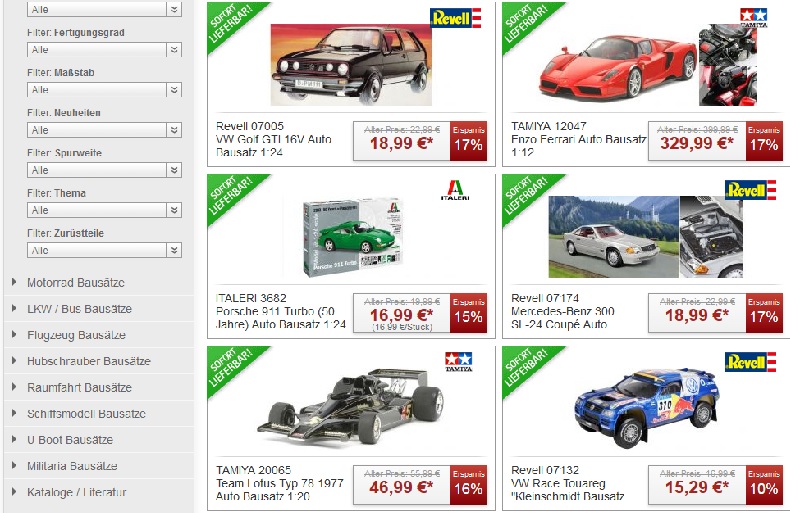The width and height of the screenshot is (790, 513).
Task: Open the Schiffsmodell Bausätze menu item
Action: [86, 414]
